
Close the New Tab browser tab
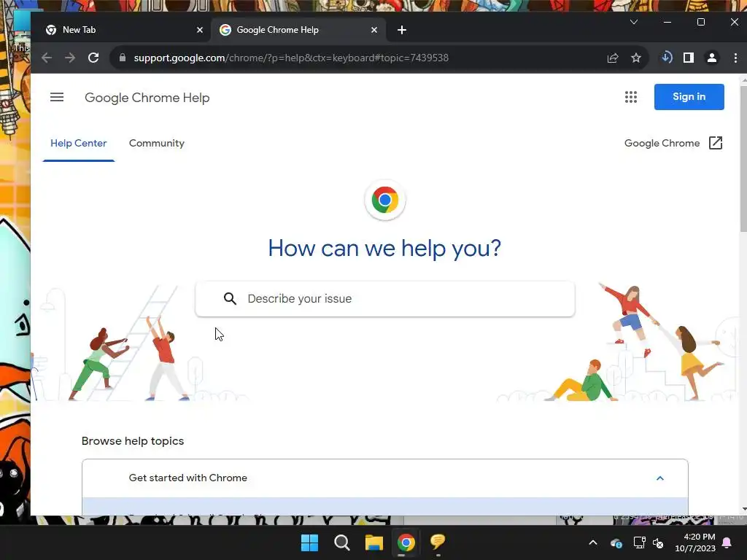(200, 30)
